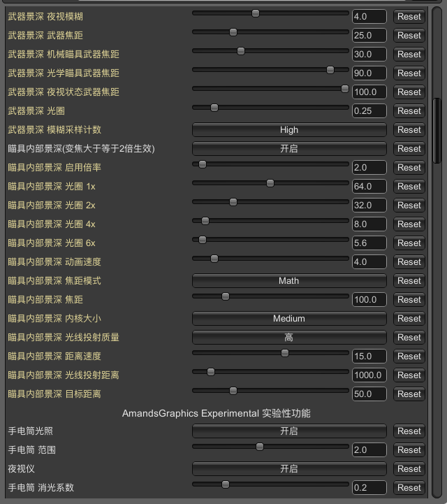Click the vertical scrollbar thumb
The height and width of the screenshot is (504, 447).
[437, 131]
